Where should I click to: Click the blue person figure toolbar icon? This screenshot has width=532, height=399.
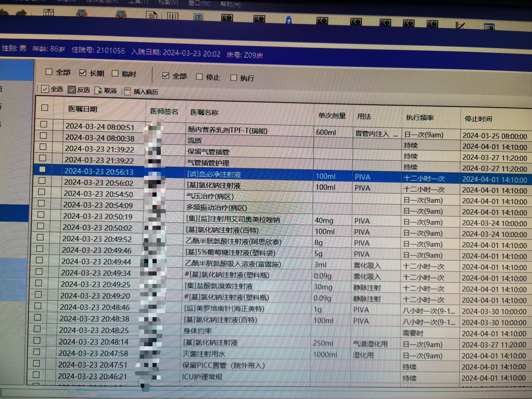(x=289, y=20)
